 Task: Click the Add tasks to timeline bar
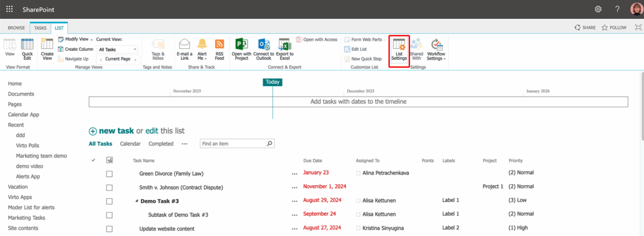point(358,102)
